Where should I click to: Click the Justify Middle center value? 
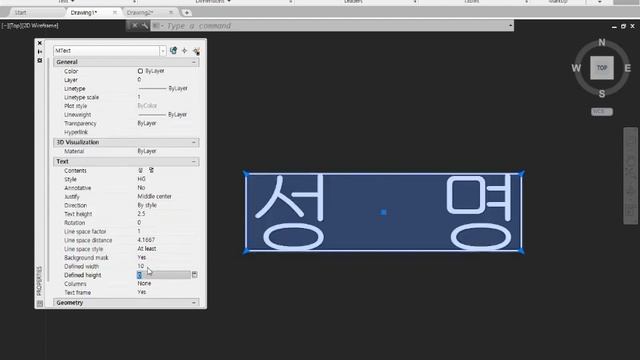154,196
